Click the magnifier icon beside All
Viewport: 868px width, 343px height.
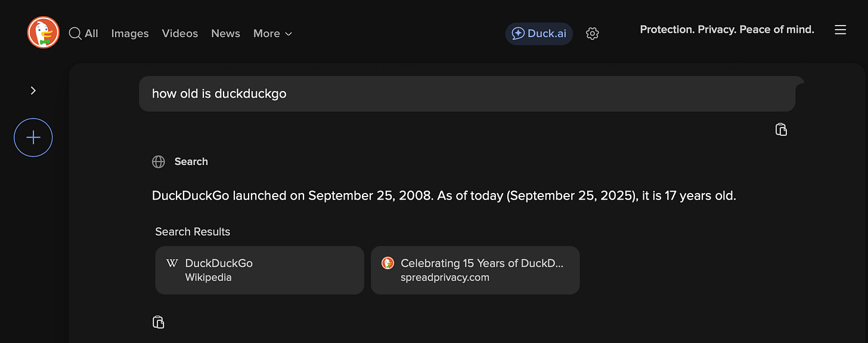(75, 33)
